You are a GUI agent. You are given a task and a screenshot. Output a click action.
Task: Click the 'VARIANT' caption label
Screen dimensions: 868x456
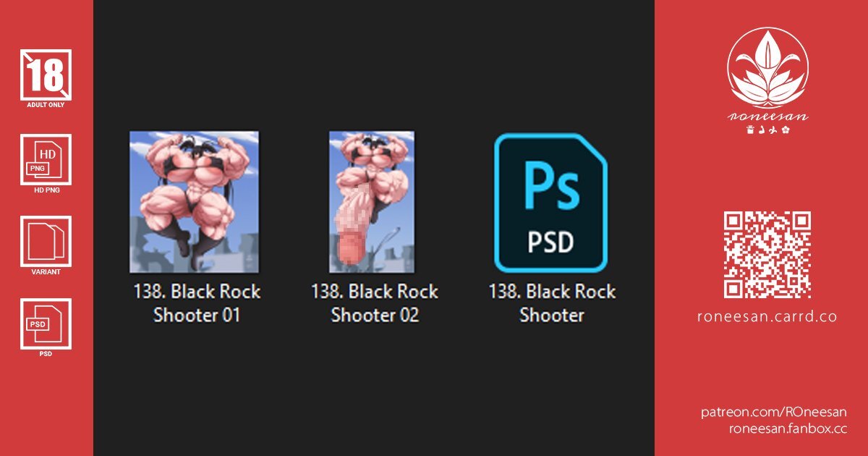click(46, 272)
